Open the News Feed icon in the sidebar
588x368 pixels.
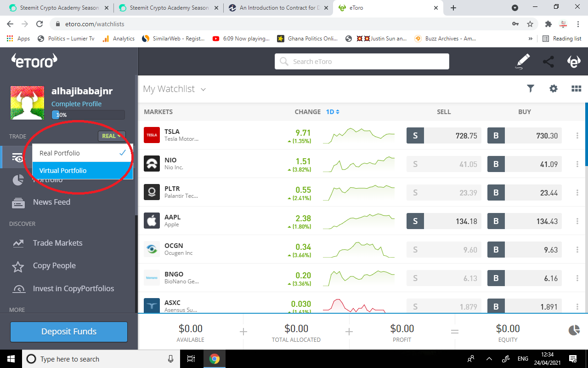(18, 202)
